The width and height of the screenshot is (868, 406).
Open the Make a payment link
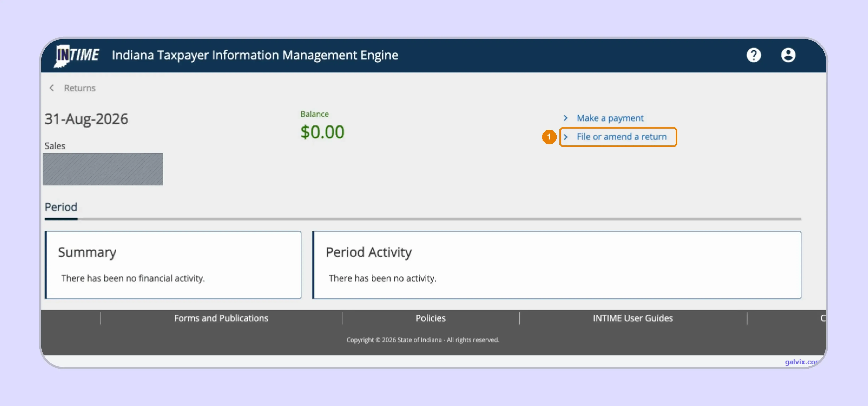click(x=610, y=118)
